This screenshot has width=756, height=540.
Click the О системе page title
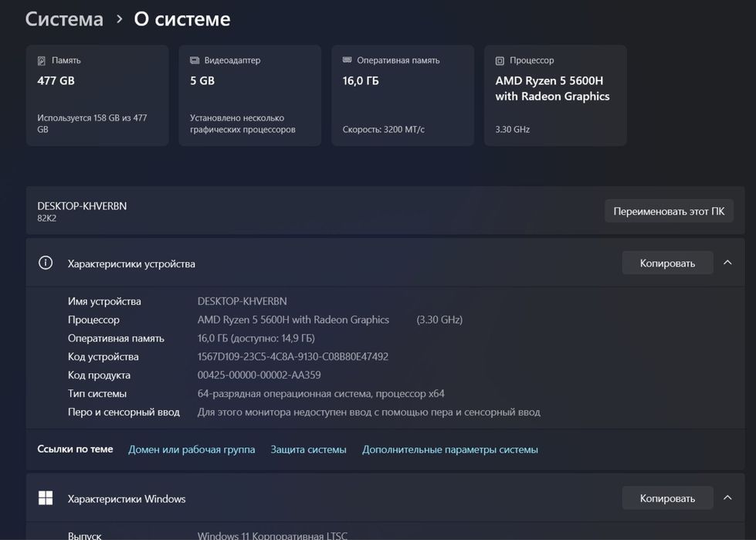tap(182, 19)
